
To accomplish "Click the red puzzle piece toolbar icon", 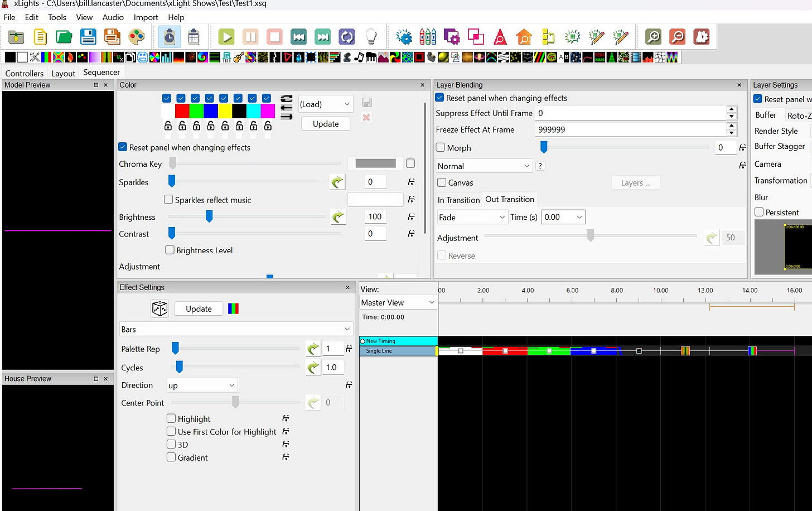I will coord(701,37).
